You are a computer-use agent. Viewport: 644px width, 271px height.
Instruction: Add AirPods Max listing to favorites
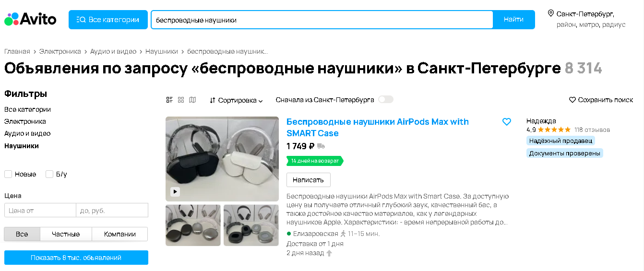(507, 122)
